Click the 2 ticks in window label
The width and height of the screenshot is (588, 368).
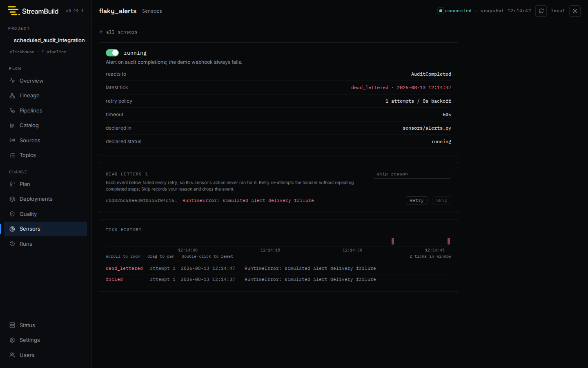[430, 256]
